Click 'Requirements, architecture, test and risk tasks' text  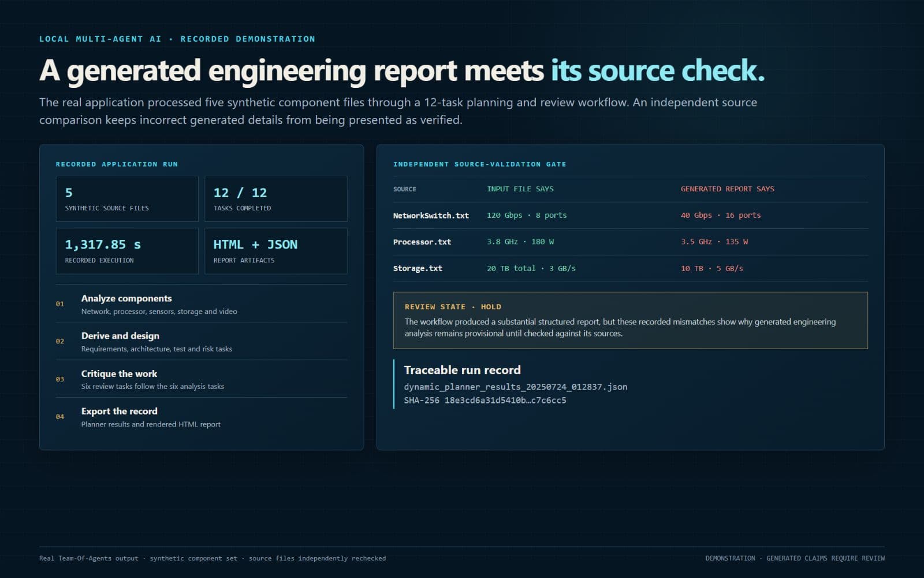pos(157,349)
